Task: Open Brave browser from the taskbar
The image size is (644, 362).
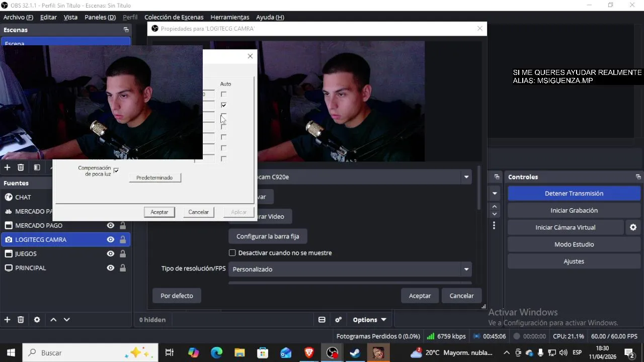Action: 309,353
